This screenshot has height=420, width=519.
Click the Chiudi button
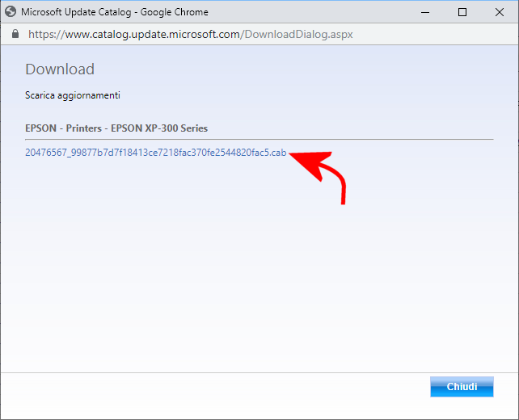[x=462, y=387]
